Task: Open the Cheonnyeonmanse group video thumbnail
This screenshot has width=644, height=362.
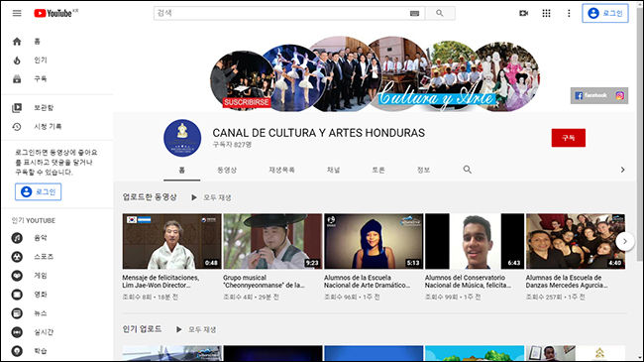Action: [x=272, y=241]
